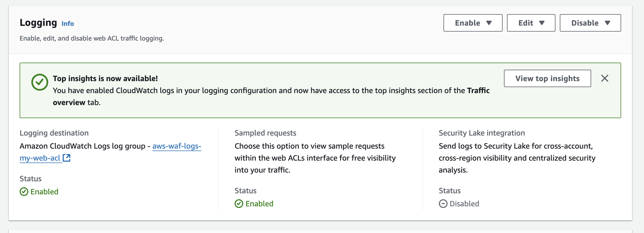
Task: Click the Logging destination Enabled check icon
Action: [x=24, y=192]
